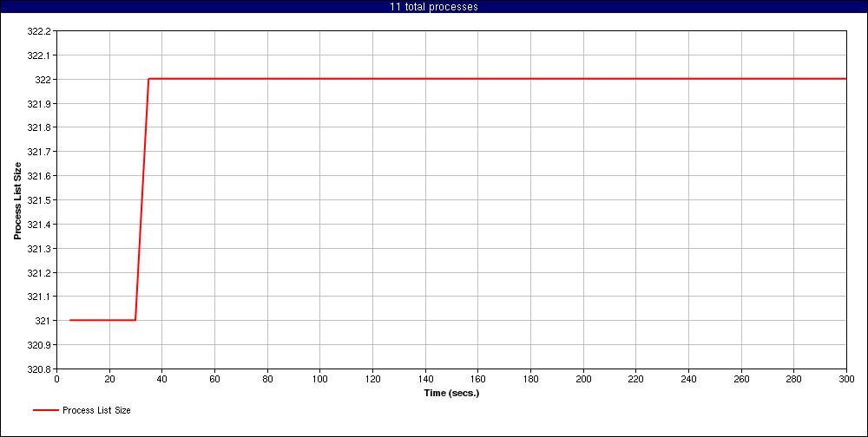The width and height of the screenshot is (868, 437).
Task: Click the 60 x-axis tick label
Action: (x=214, y=379)
